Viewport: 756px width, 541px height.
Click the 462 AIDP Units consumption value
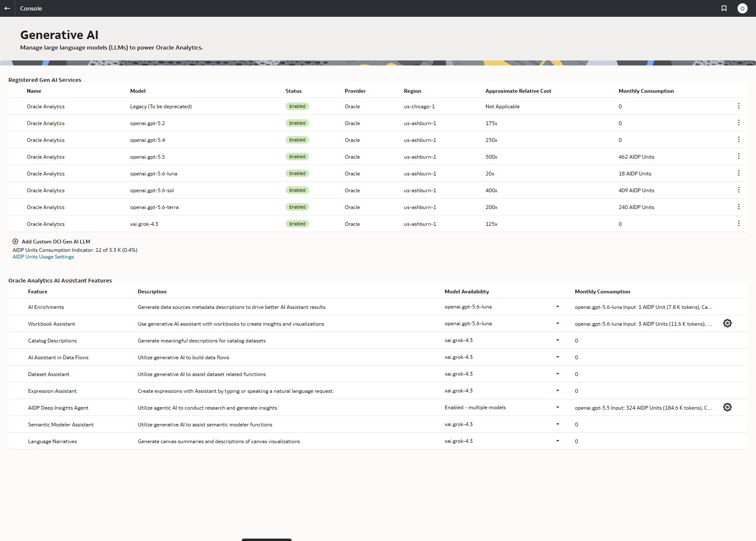point(636,157)
